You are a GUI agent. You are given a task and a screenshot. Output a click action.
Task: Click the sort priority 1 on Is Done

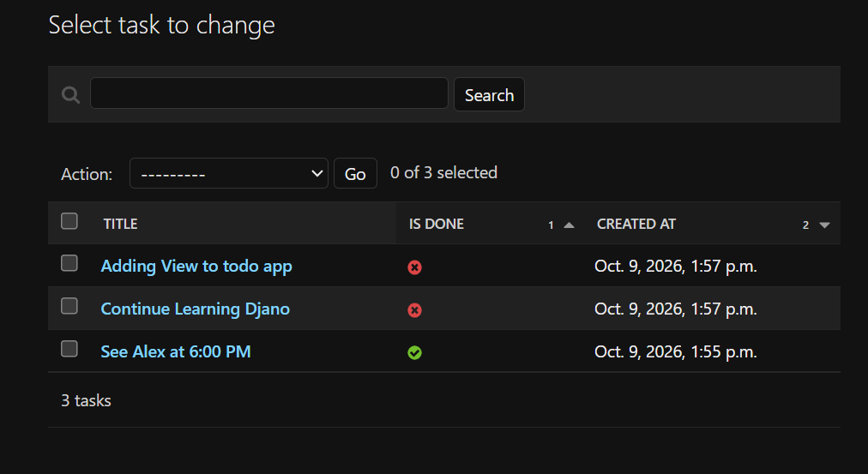click(551, 225)
